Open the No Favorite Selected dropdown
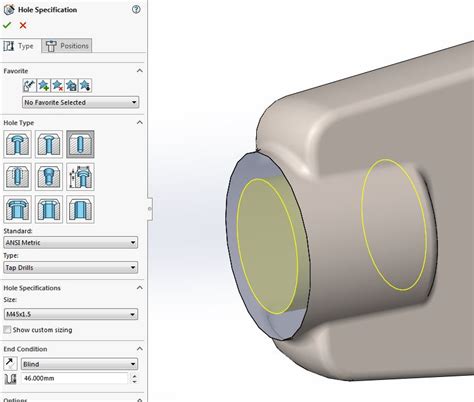This screenshot has height=402, width=474. coord(80,102)
